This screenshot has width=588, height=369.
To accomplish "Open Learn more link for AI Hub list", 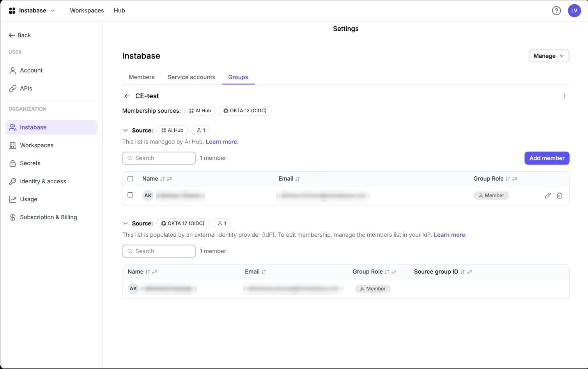I will click(x=222, y=142).
